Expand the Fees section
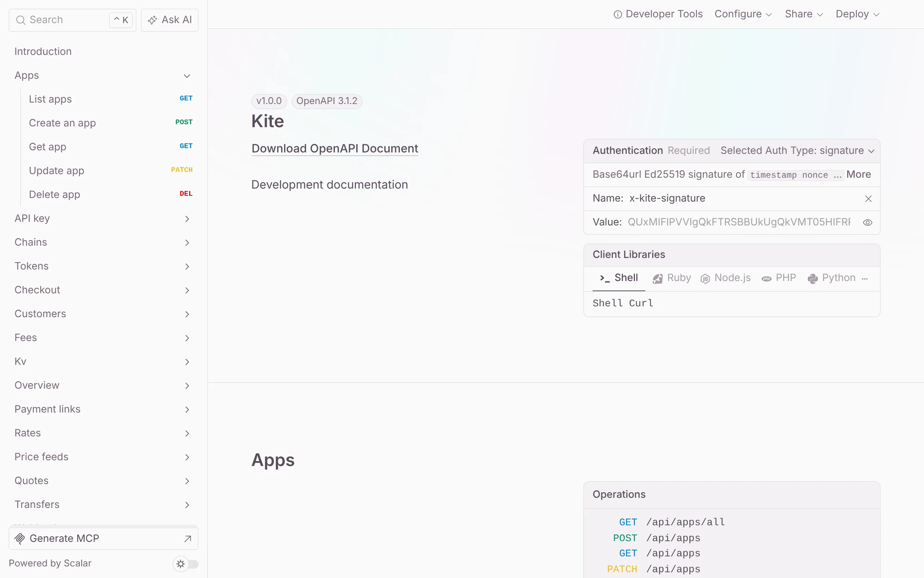 [x=187, y=338]
